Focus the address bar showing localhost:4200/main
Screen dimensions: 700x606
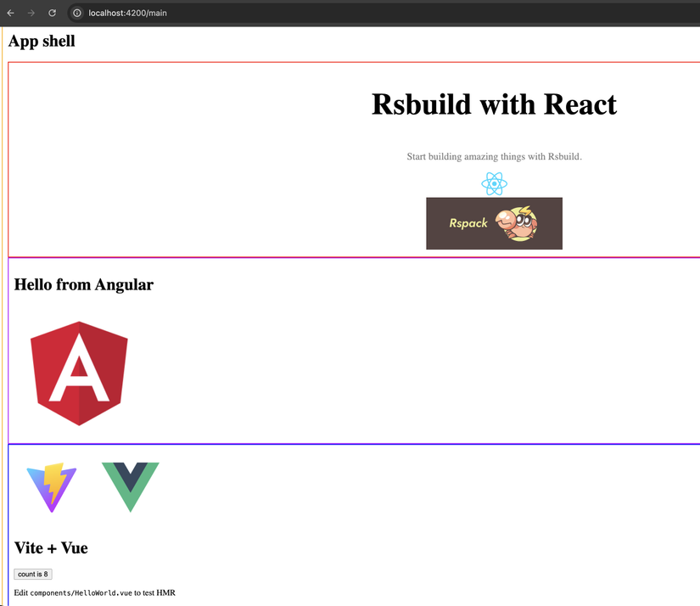pyautogui.click(x=384, y=13)
